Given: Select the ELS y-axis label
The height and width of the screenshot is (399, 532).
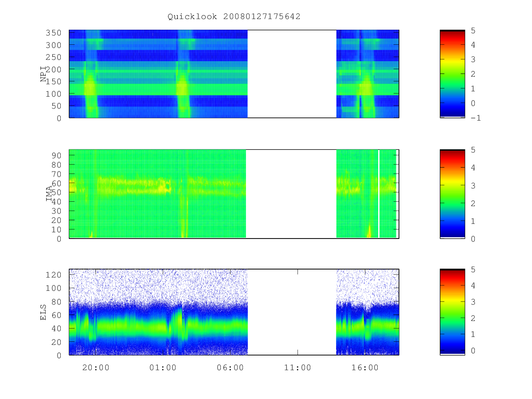Looking at the screenshot, I should (x=43, y=312).
